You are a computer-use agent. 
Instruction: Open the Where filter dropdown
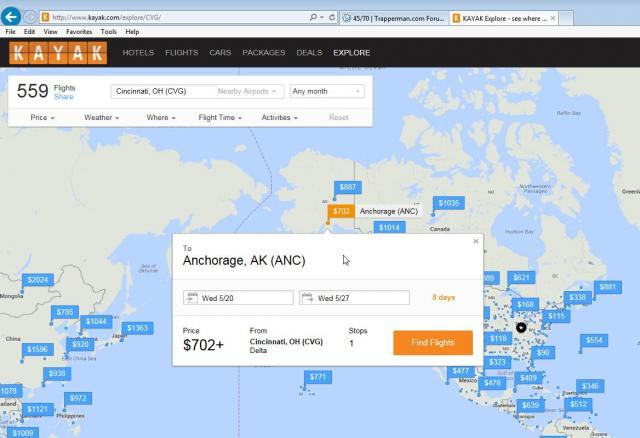[161, 118]
